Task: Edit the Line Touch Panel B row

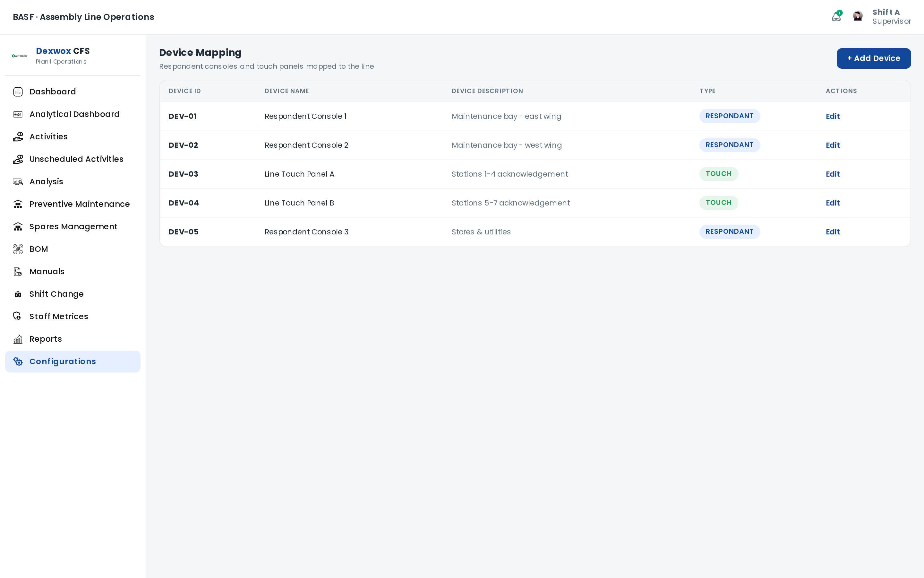Action: [x=832, y=203]
